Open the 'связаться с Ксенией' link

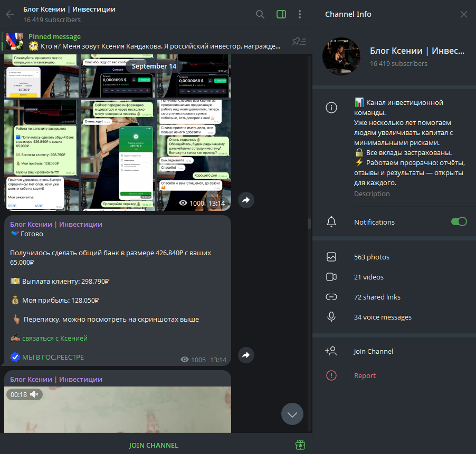point(54,339)
